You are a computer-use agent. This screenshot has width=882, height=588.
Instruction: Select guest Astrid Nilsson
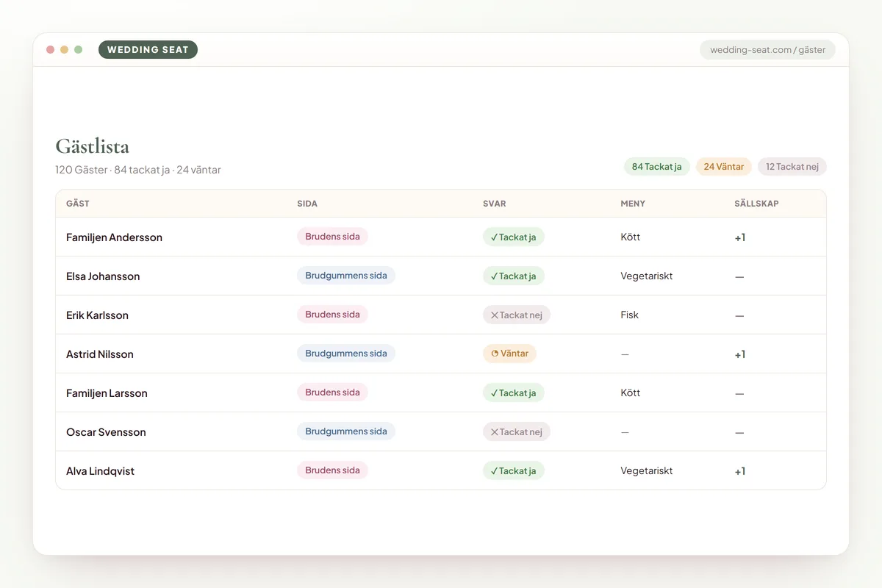coord(100,354)
